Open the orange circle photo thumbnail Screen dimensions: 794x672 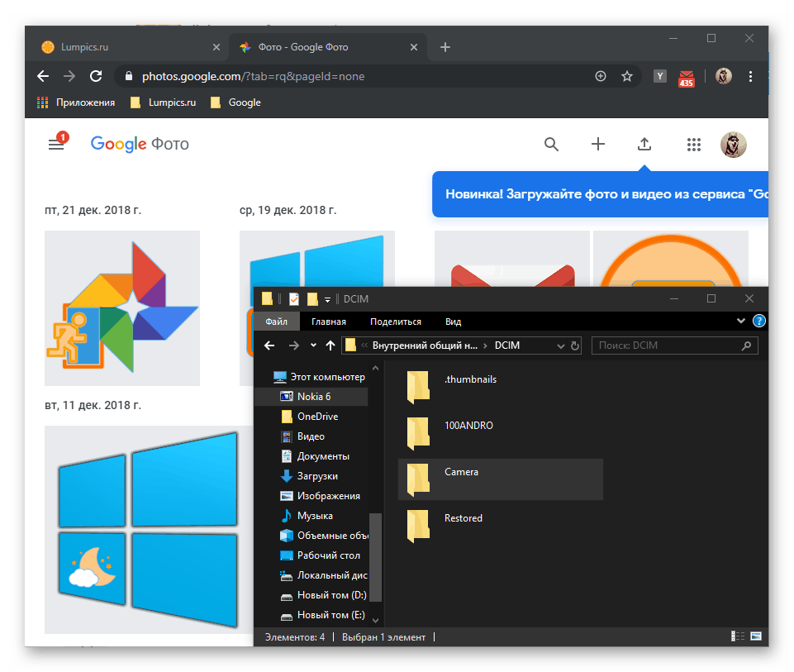[x=670, y=259]
